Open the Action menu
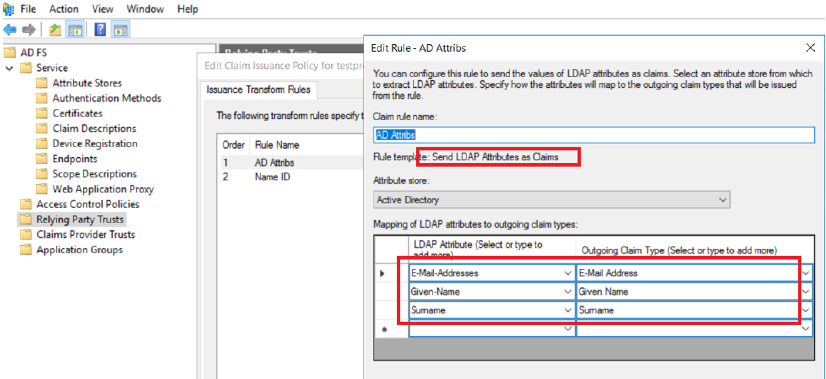The width and height of the screenshot is (826, 379). [64, 9]
